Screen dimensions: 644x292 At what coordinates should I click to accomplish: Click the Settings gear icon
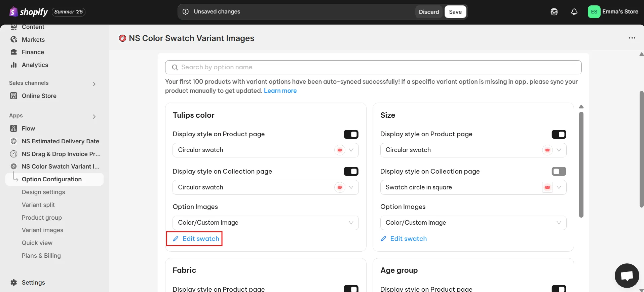click(x=14, y=283)
